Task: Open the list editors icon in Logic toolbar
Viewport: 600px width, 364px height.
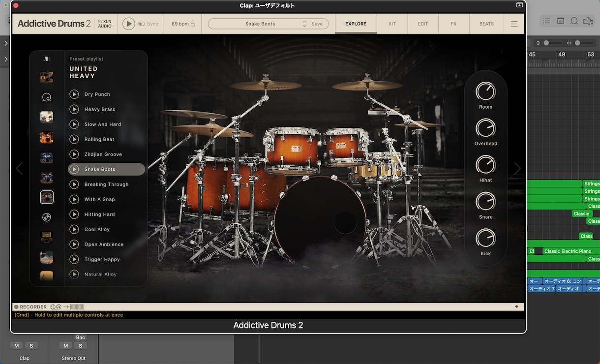Action: pos(546,21)
